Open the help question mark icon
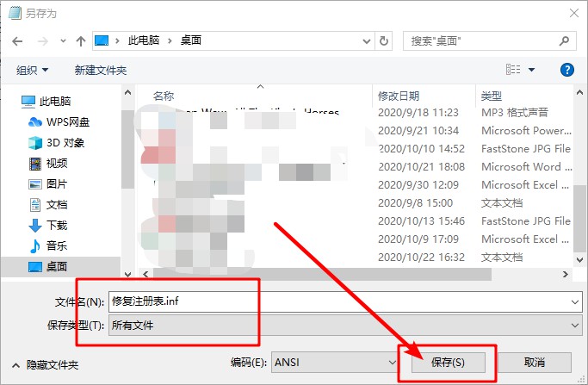Screen dimensions: 588x385 pyautogui.click(x=566, y=69)
